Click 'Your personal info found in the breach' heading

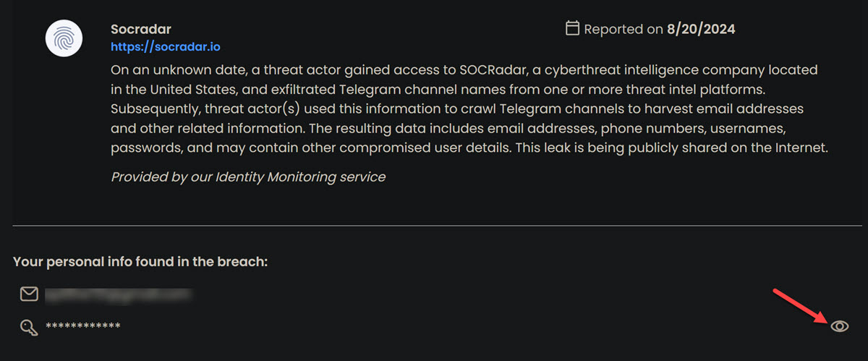pos(140,261)
